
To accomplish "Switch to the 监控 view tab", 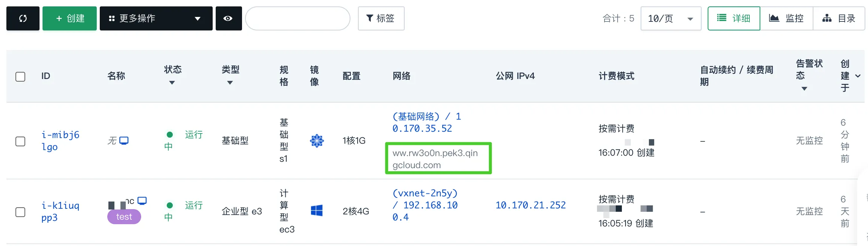I will (x=786, y=18).
